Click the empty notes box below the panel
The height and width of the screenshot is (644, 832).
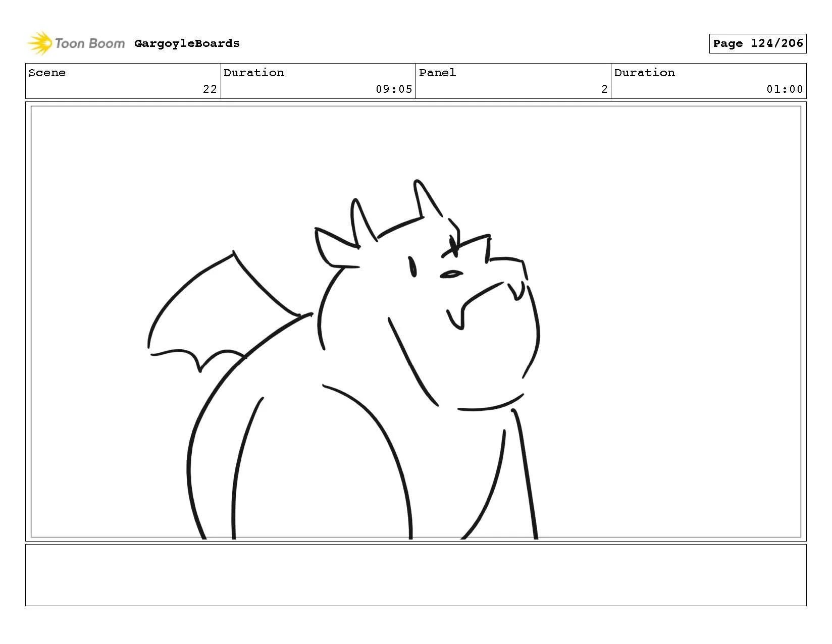click(416, 575)
